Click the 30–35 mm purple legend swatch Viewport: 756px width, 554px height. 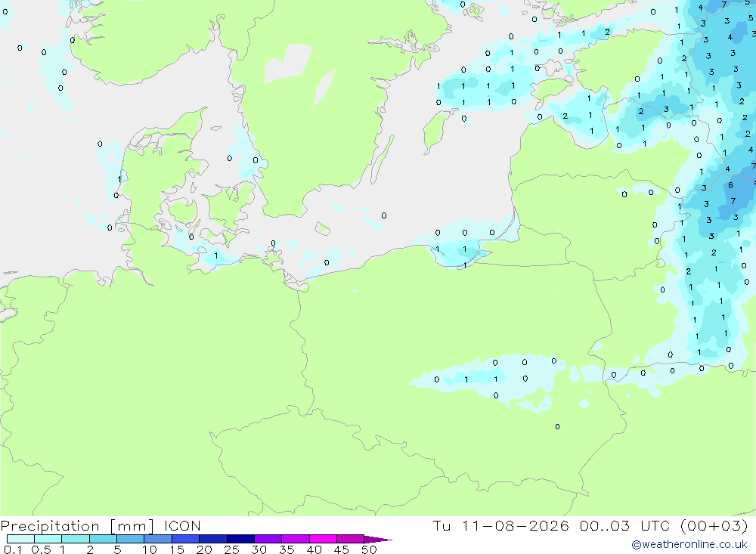coord(268,539)
